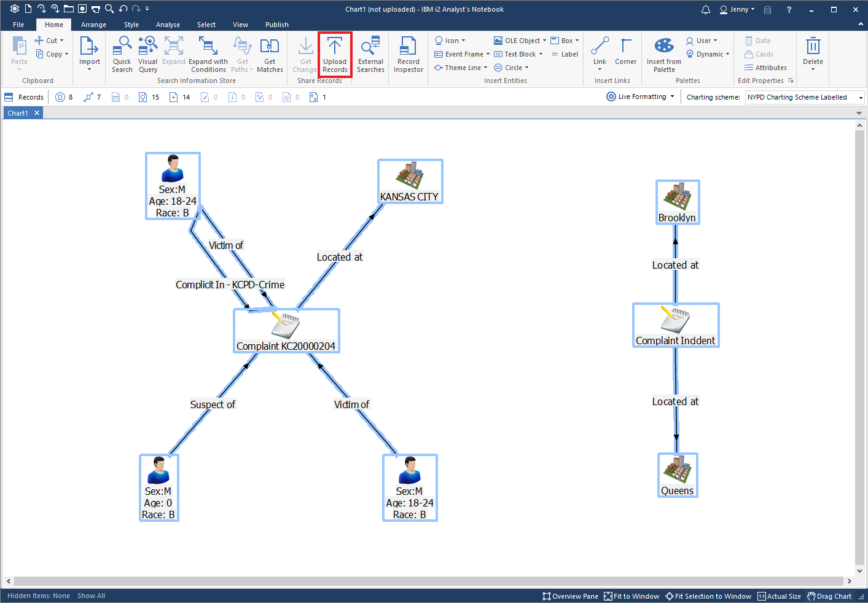Image resolution: width=868 pixels, height=603 pixels.
Task: Select the Quick Search tool
Action: [x=122, y=54]
